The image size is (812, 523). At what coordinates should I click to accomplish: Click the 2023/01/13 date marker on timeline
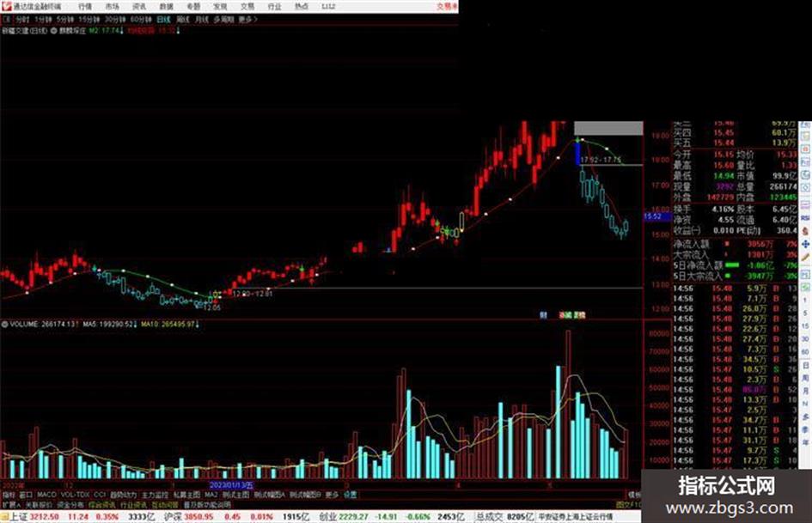click(x=231, y=486)
